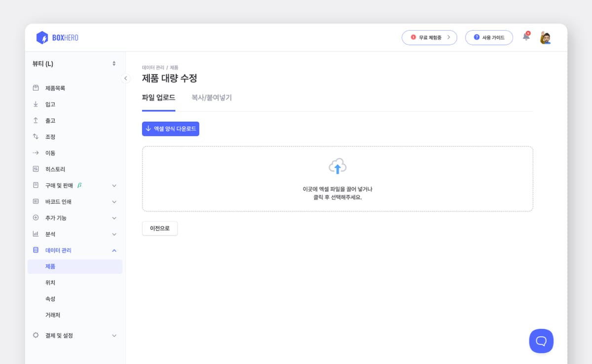Select the 출고 (stock-out) arrow icon

click(x=35, y=120)
